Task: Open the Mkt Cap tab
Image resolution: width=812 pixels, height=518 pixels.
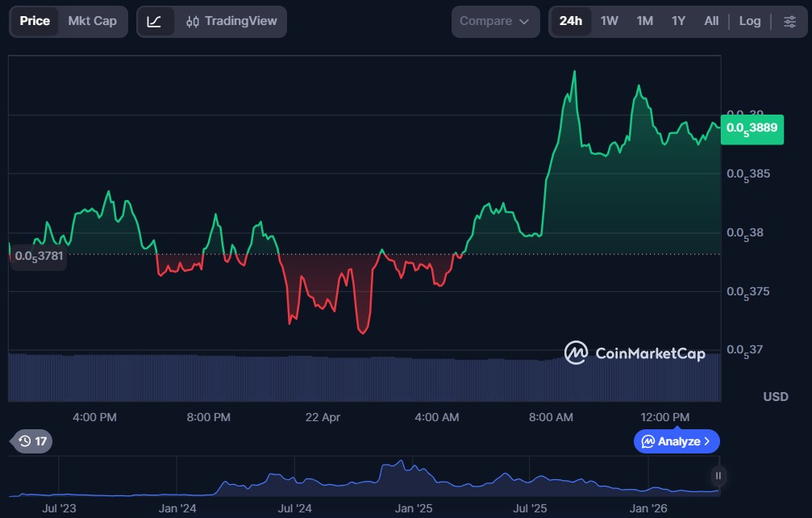Action: pos(92,22)
